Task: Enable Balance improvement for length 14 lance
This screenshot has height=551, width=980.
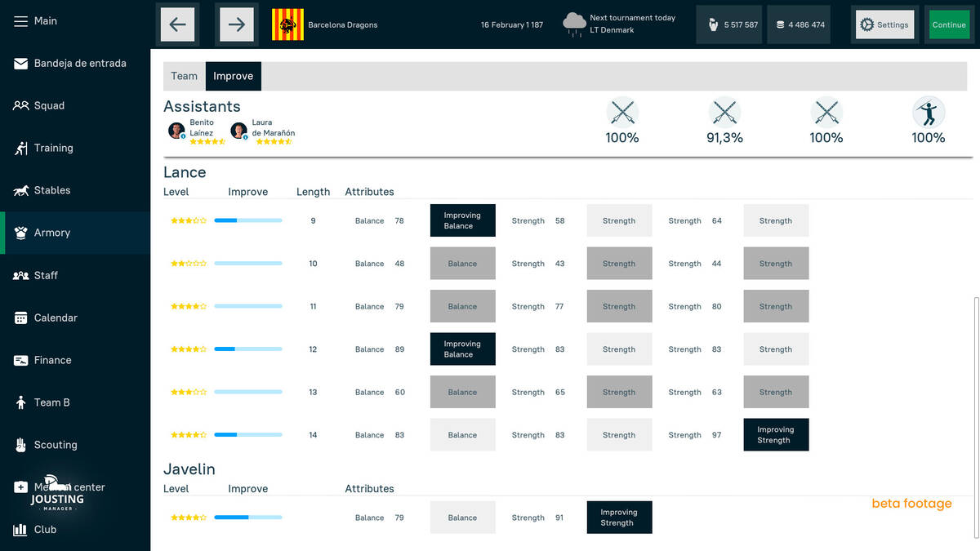Action: 463,435
